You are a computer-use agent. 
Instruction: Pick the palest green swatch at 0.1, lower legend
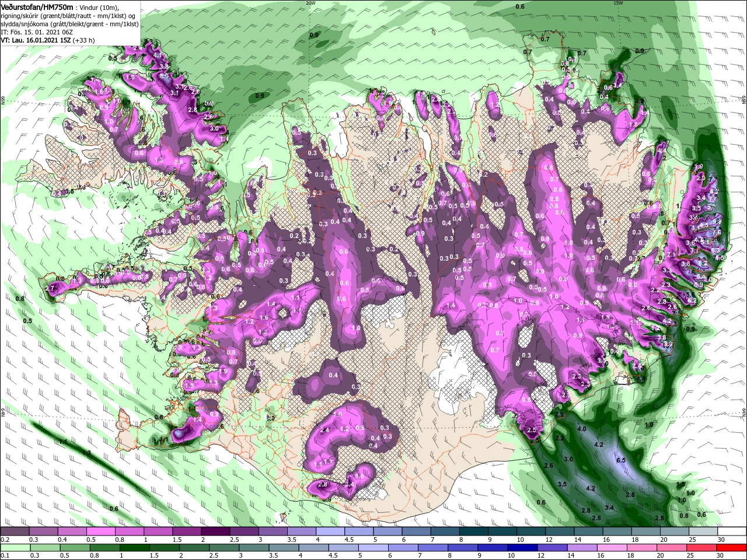coord(15,548)
